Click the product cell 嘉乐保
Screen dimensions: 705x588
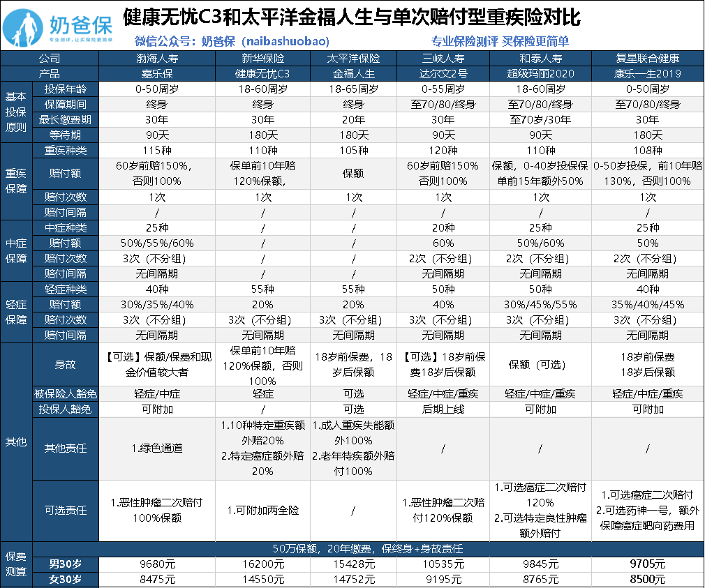click(x=157, y=74)
